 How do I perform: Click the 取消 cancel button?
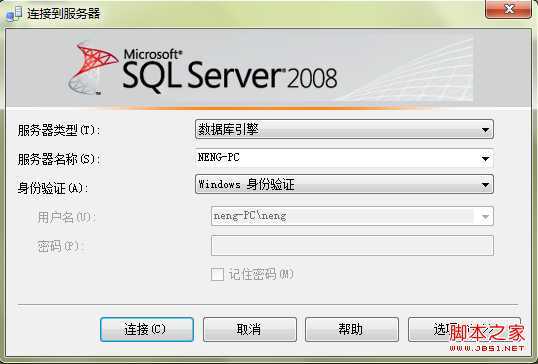(249, 329)
